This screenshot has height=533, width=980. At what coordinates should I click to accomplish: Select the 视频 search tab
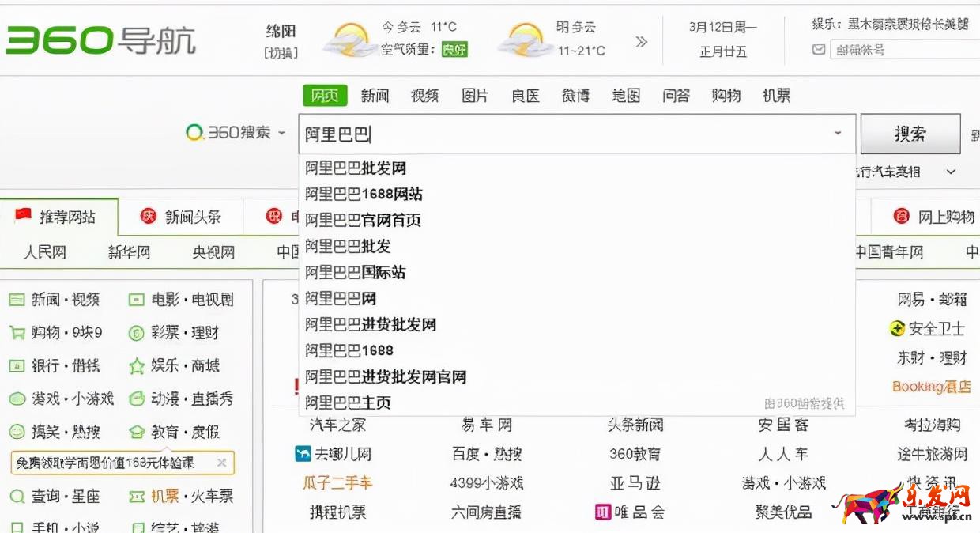425,96
